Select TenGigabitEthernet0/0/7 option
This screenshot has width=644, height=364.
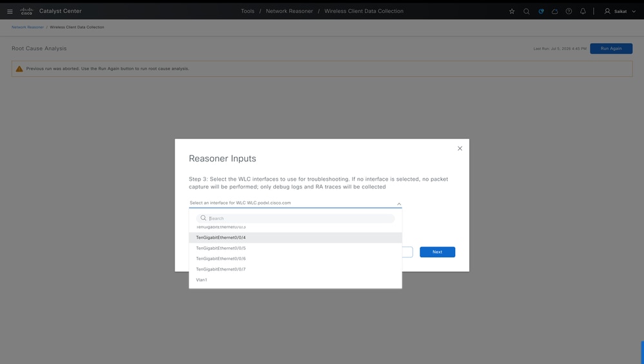(x=295, y=269)
